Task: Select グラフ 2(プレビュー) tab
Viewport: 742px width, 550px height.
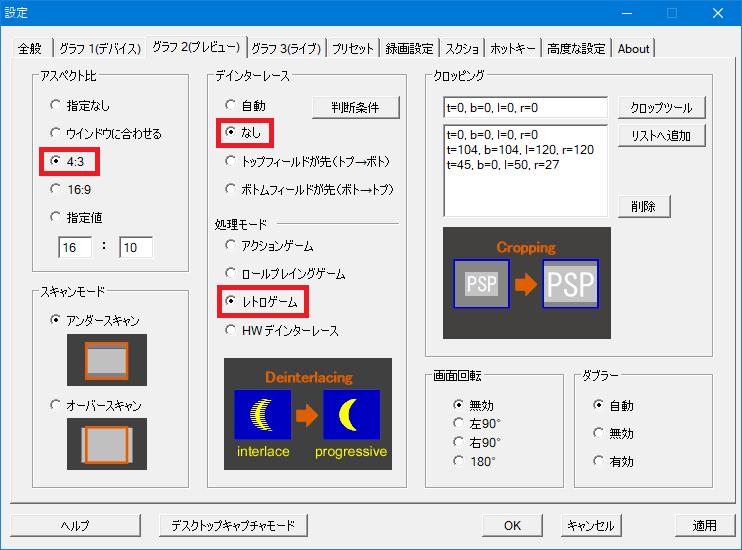Action: pyautogui.click(x=196, y=47)
